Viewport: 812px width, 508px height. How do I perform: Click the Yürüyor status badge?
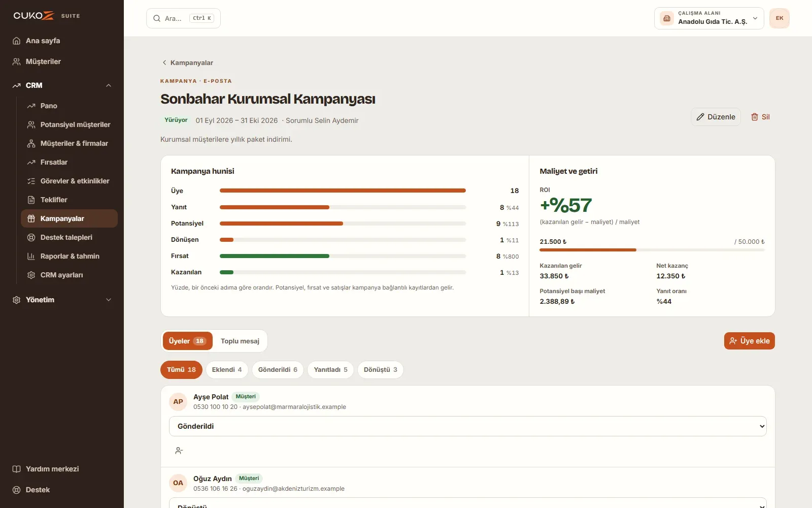(x=176, y=120)
